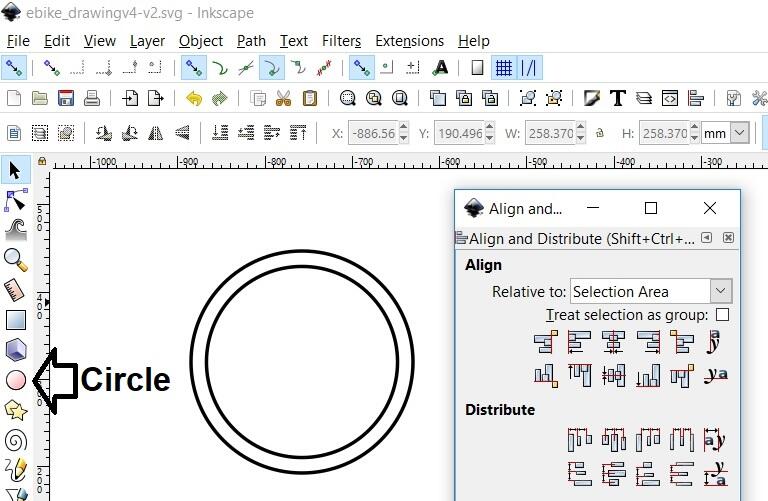Open the Layer menu
The image size is (768, 501).
147,41
